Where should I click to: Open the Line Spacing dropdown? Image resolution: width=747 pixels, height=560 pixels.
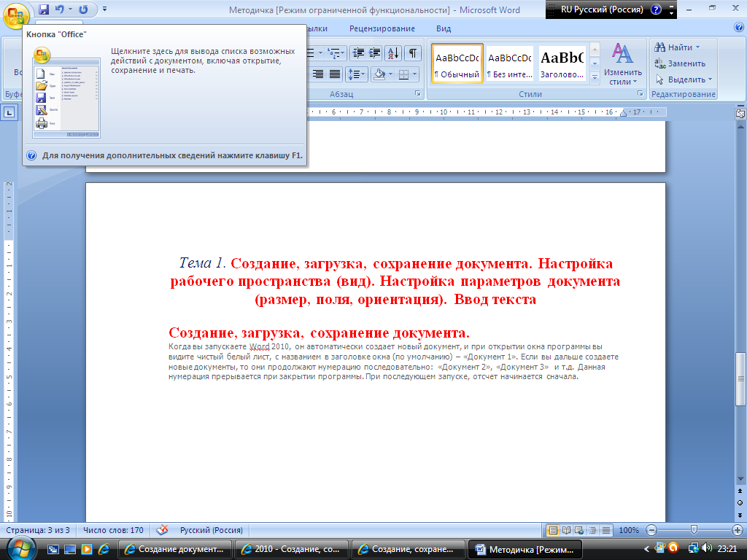pyautogui.click(x=356, y=74)
